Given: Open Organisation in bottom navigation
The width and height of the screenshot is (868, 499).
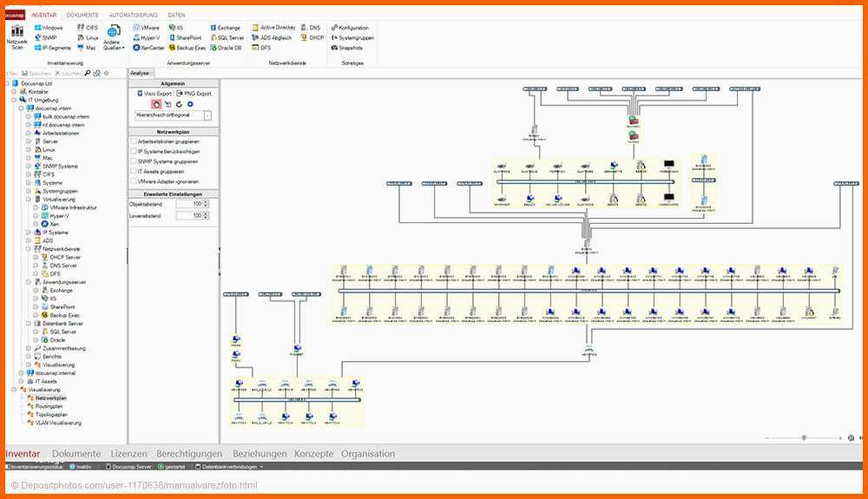Looking at the screenshot, I should (x=368, y=454).
